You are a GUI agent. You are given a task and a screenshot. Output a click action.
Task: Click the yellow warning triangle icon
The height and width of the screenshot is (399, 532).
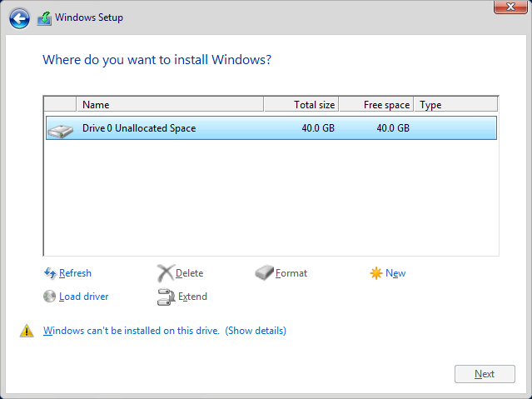click(x=27, y=331)
